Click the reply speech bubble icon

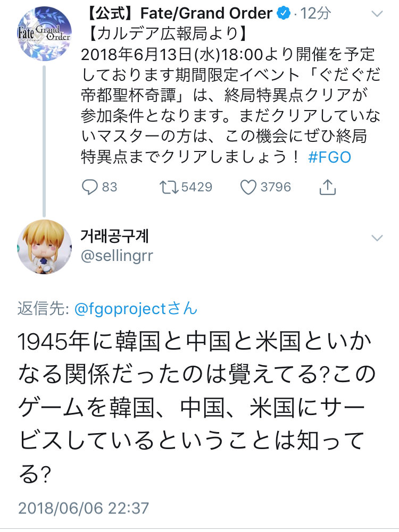point(90,187)
